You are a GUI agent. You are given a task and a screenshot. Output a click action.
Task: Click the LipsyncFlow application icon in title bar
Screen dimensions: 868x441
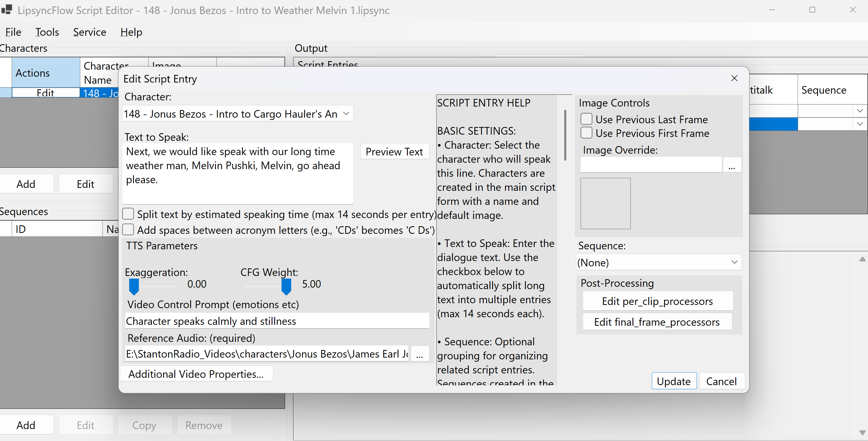click(x=7, y=10)
